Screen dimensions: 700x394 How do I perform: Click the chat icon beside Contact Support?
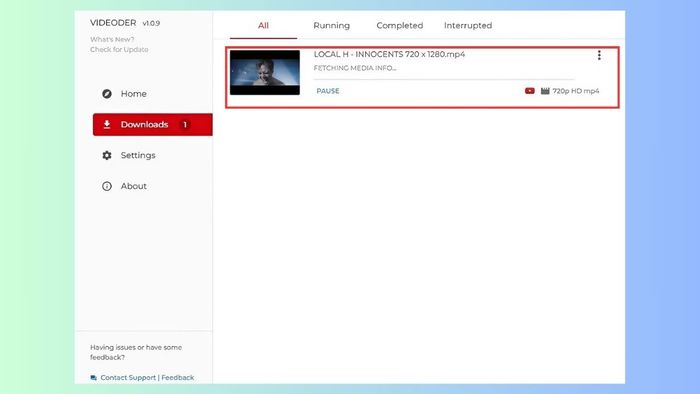tap(93, 378)
